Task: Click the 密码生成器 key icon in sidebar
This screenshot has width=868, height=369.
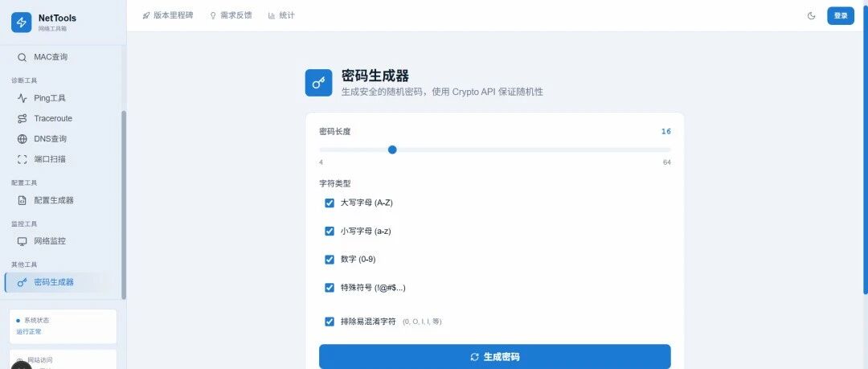Action: pos(23,282)
